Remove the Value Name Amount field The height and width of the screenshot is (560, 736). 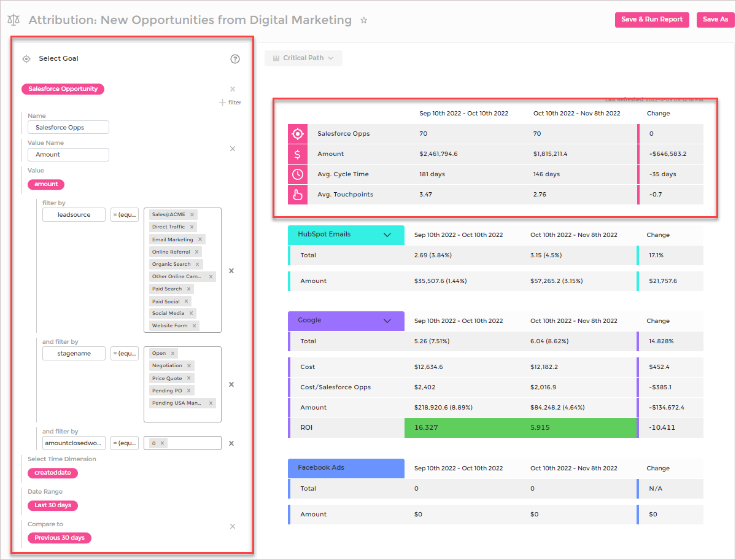pyautogui.click(x=233, y=149)
